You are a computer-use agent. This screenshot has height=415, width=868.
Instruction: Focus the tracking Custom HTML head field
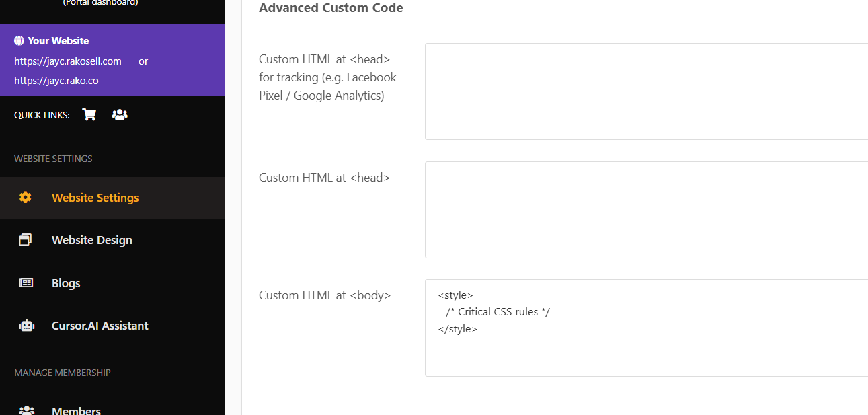pos(645,91)
